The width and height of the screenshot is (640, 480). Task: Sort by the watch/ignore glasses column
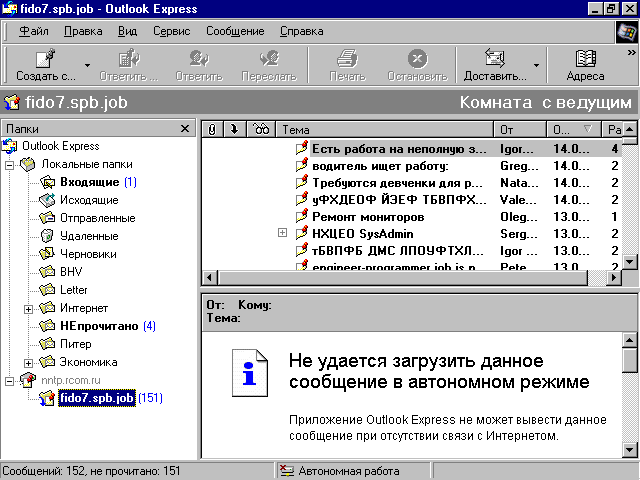(x=261, y=129)
